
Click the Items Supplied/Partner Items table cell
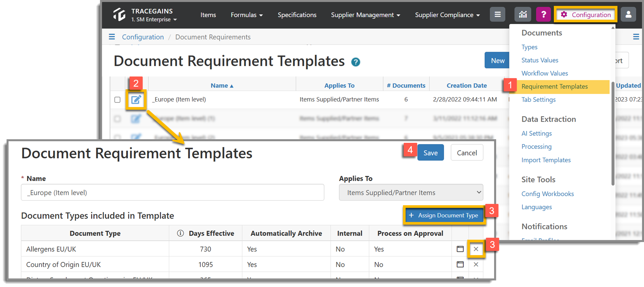pos(339,99)
